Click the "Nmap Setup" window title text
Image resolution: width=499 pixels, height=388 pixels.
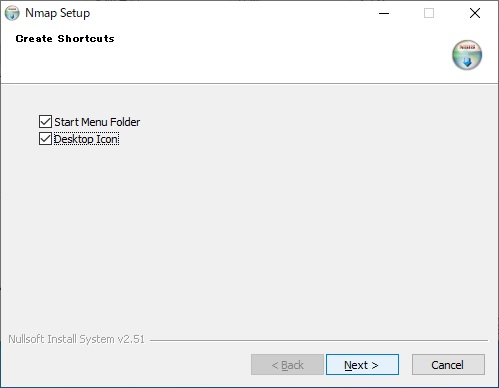[58, 13]
